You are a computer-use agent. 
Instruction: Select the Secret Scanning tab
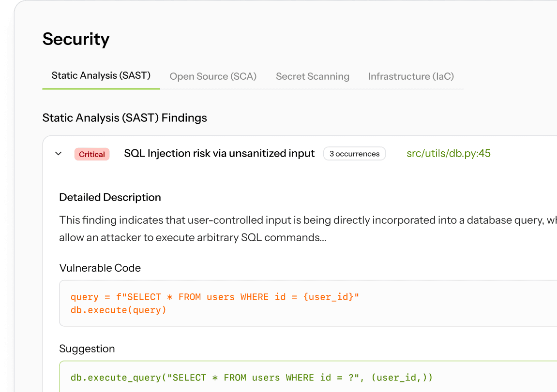tap(312, 76)
